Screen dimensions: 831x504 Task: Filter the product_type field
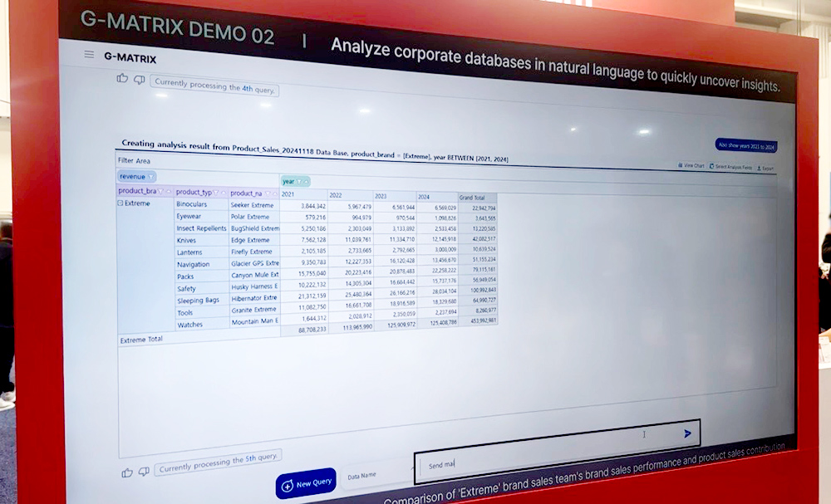[x=216, y=192]
